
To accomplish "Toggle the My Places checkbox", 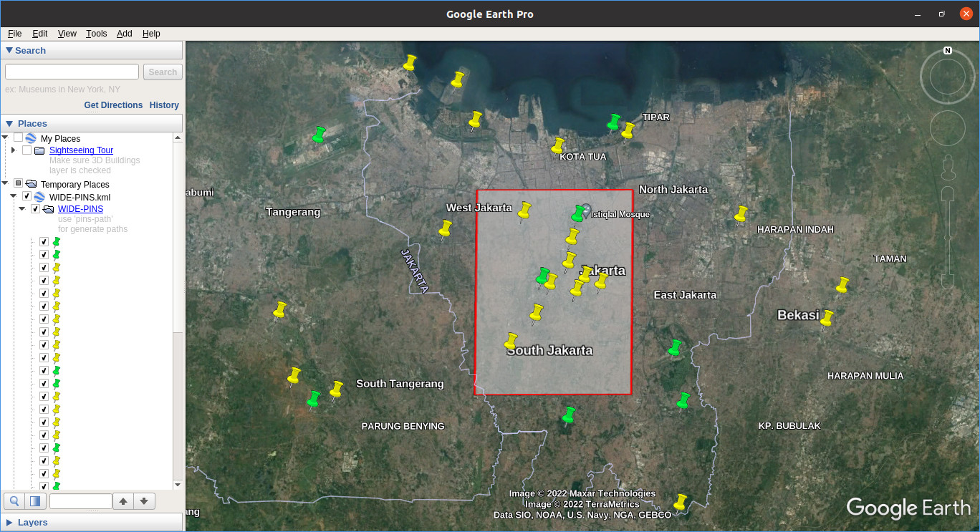I will (18, 137).
